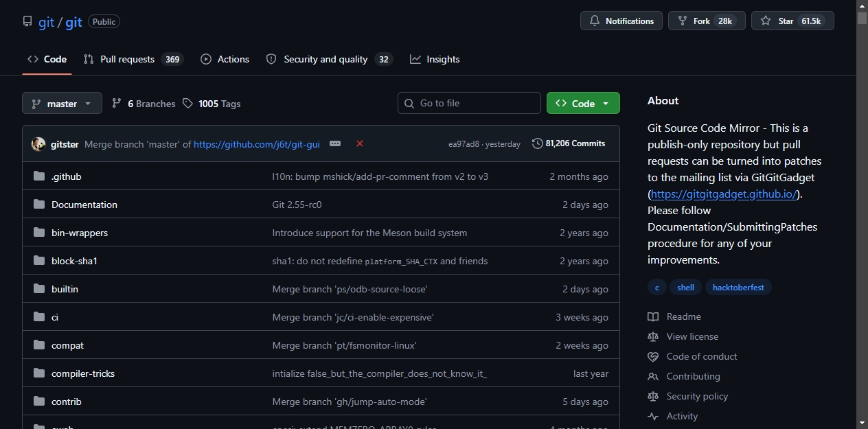The width and height of the screenshot is (868, 429).
Task: Open the .github folder
Action: pyautogui.click(x=67, y=176)
